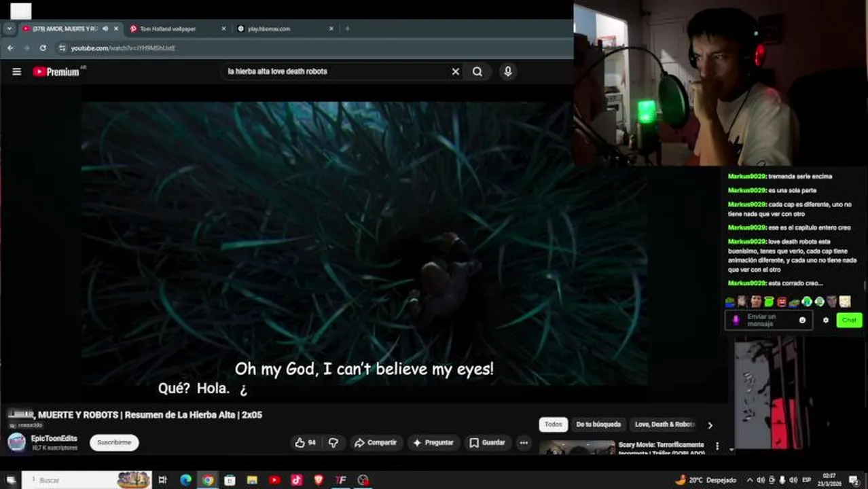This screenshot has height=489, width=868.
Task: Open EpicToonEdits channel avatar
Action: pos(17,443)
